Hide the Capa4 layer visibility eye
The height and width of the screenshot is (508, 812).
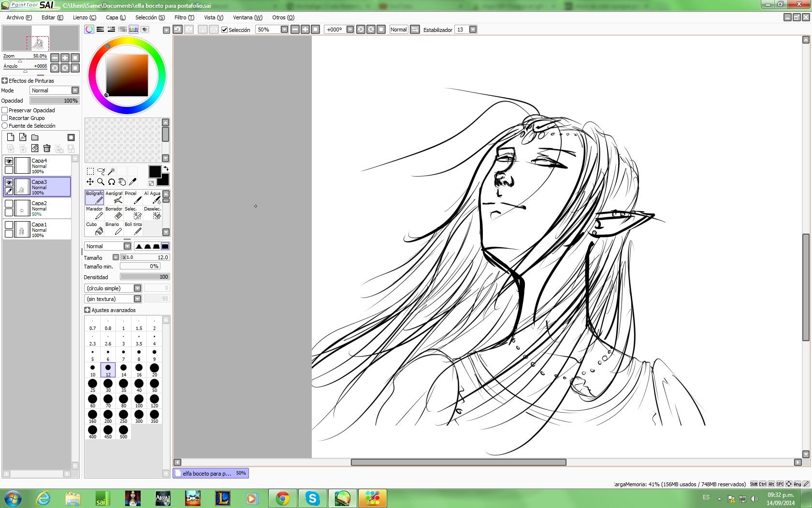(x=9, y=162)
